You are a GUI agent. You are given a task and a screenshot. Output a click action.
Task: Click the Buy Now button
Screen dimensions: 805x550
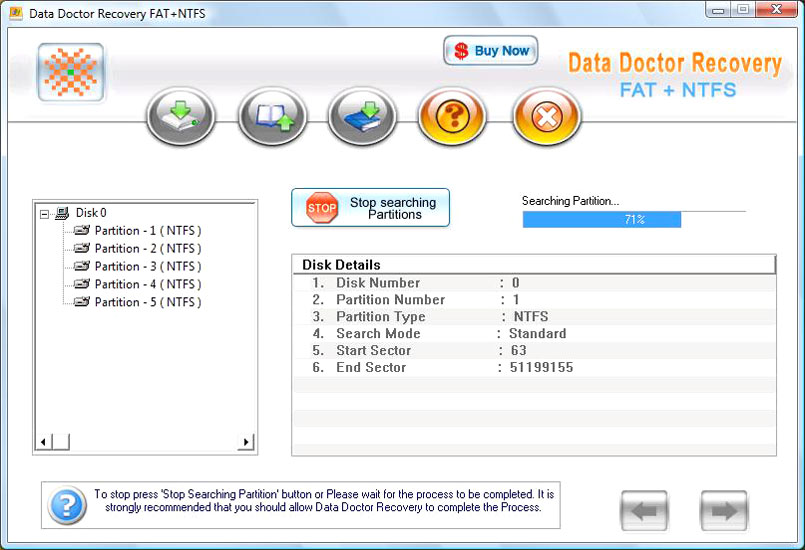[x=491, y=50]
